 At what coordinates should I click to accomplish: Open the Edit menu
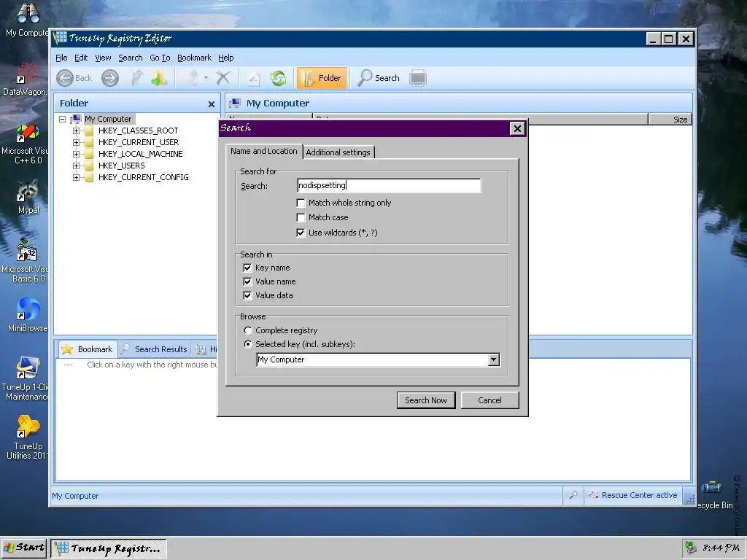81,58
